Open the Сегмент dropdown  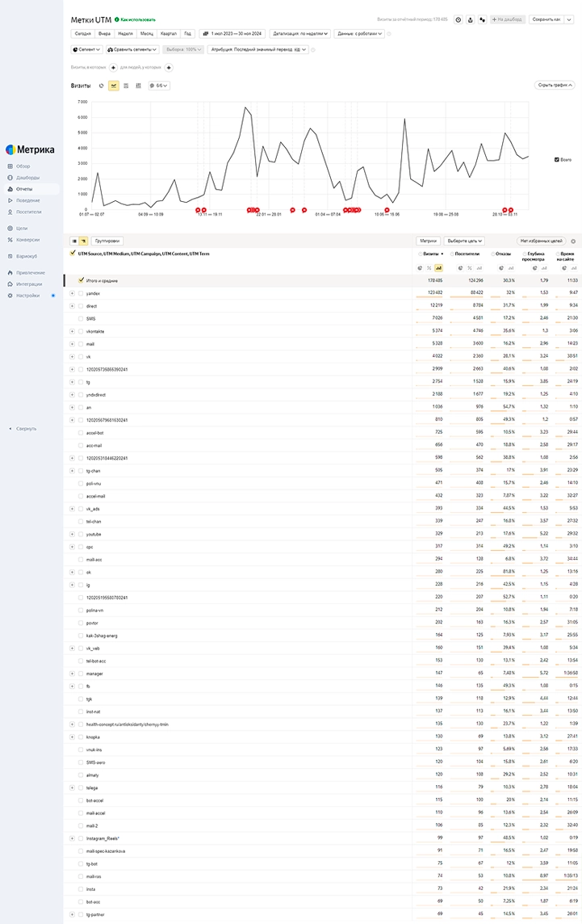point(86,49)
